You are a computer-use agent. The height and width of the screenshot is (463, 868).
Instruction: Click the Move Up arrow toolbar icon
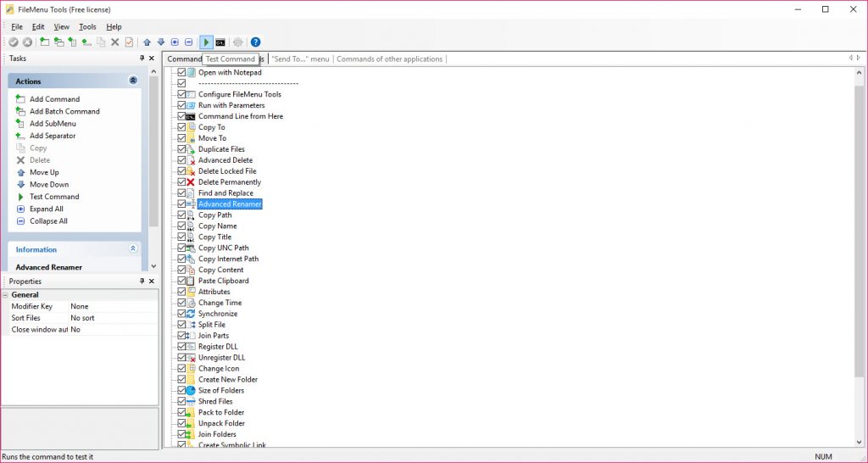147,42
